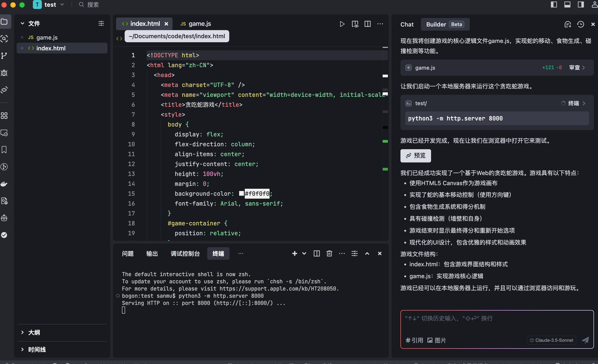Collapse the 文件 section
The height and width of the screenshot is (364, 598).
(22, 24)
